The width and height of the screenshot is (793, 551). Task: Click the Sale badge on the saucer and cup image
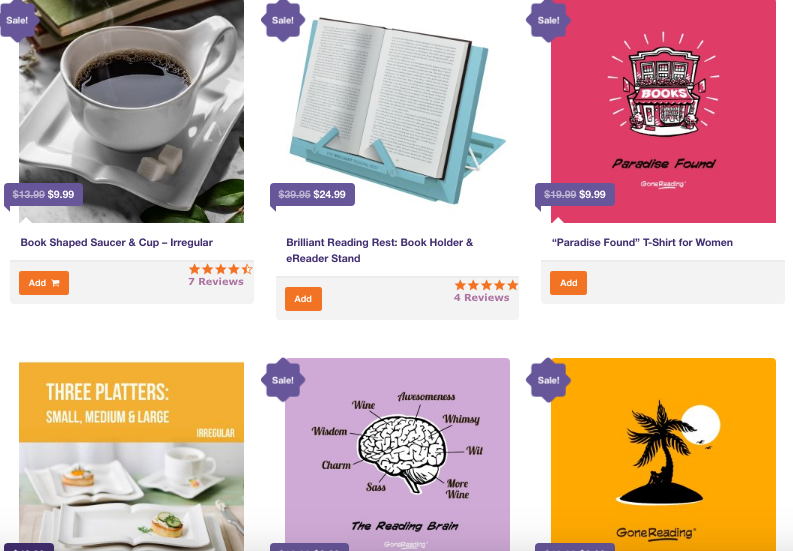point(18,20)
